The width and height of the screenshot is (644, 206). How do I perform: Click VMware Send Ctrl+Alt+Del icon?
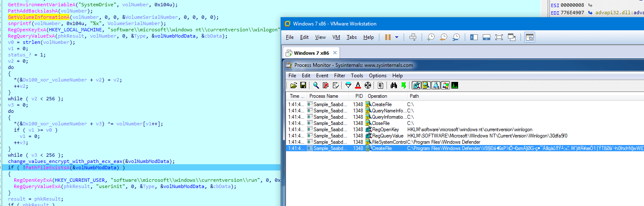(413, 37)
